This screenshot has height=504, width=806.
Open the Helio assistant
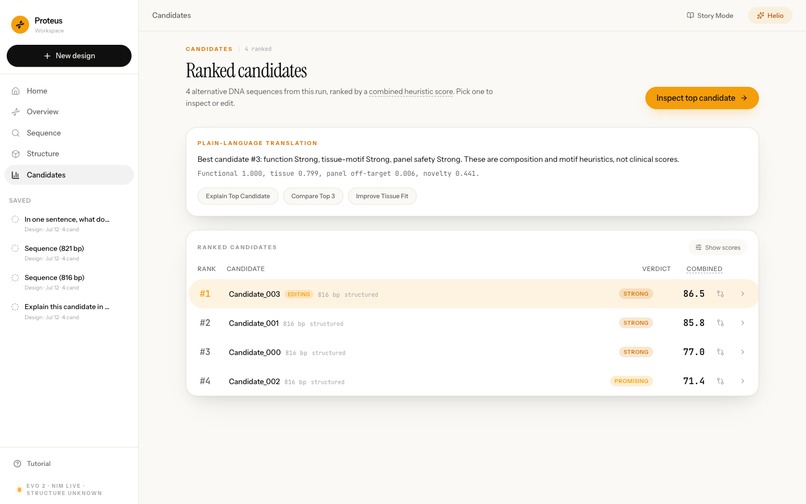click(x=770, y=15)
